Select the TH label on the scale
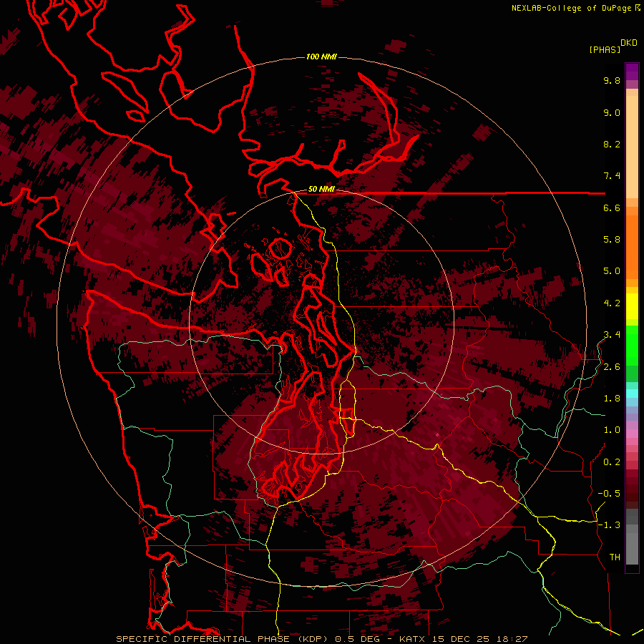 pyautogui.click(x=615, y=557)
